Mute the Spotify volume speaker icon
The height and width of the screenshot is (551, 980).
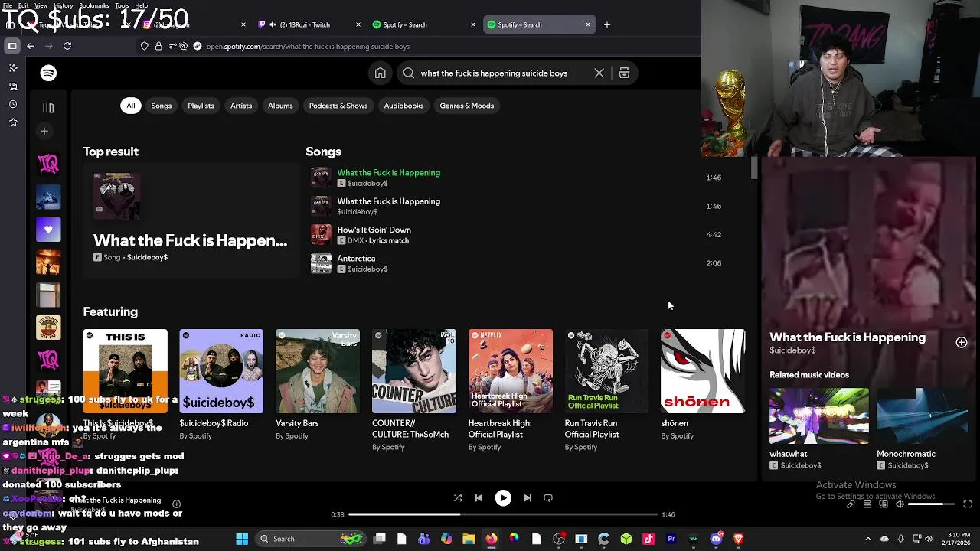(900, 504)
